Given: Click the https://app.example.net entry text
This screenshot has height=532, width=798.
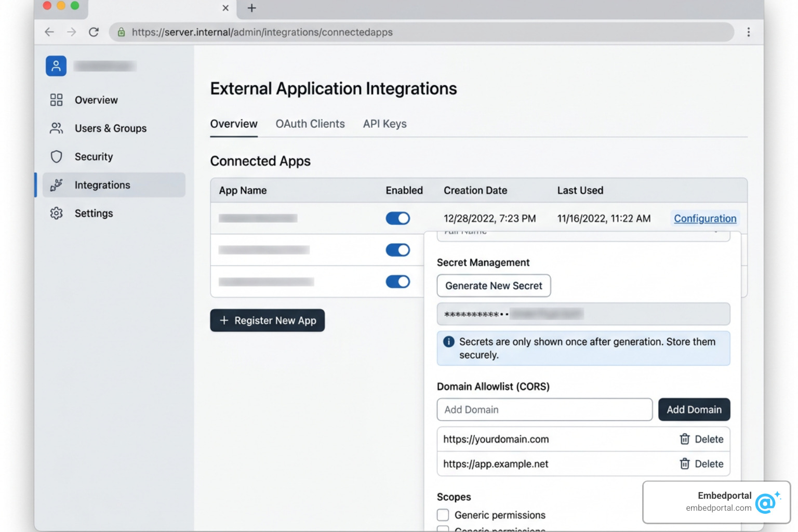Looking at the screenshot, I should coord(496,464).
